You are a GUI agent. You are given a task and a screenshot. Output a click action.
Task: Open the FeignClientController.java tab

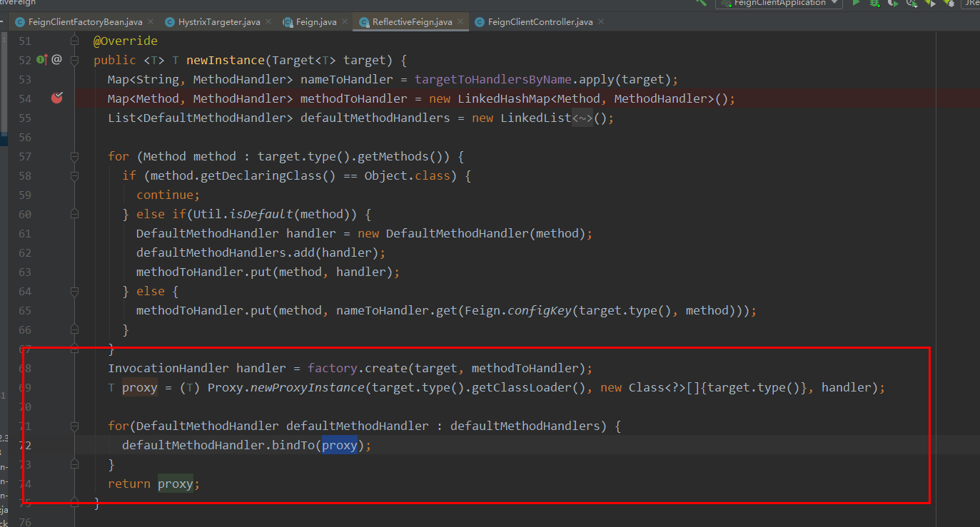(x=540, y=22)
